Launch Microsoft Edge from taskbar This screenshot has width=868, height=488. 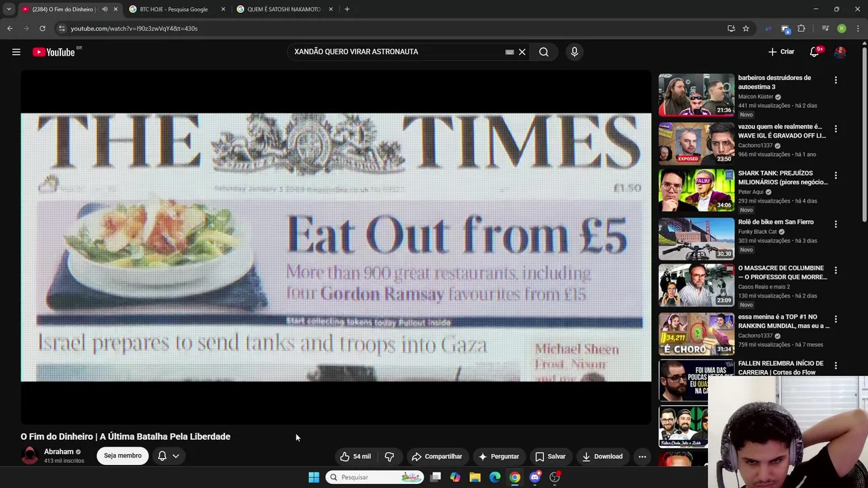pos(495,477)
